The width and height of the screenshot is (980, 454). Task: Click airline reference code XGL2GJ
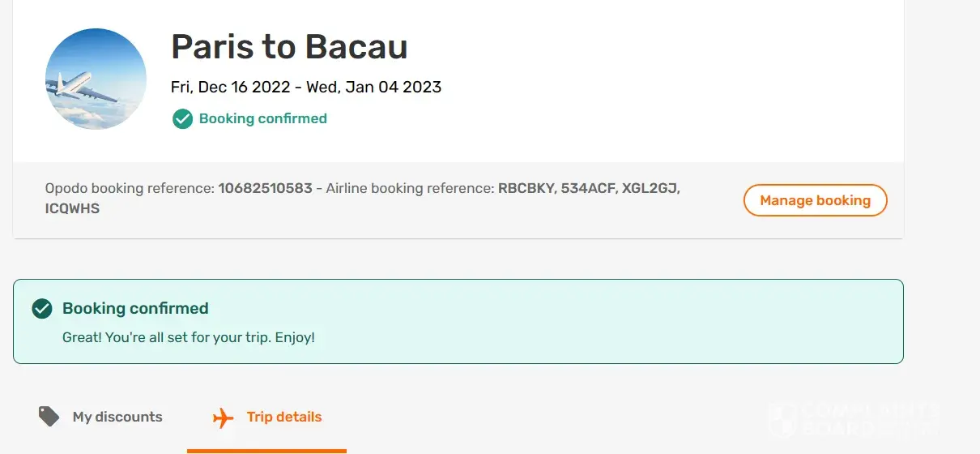point(651,189)
